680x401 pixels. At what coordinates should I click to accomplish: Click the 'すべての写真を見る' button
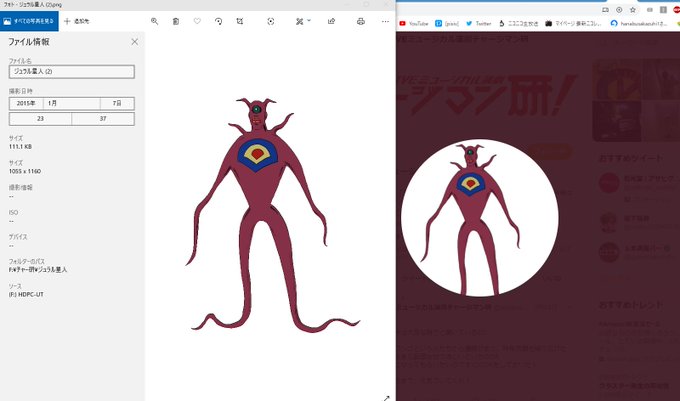point(29,21)
